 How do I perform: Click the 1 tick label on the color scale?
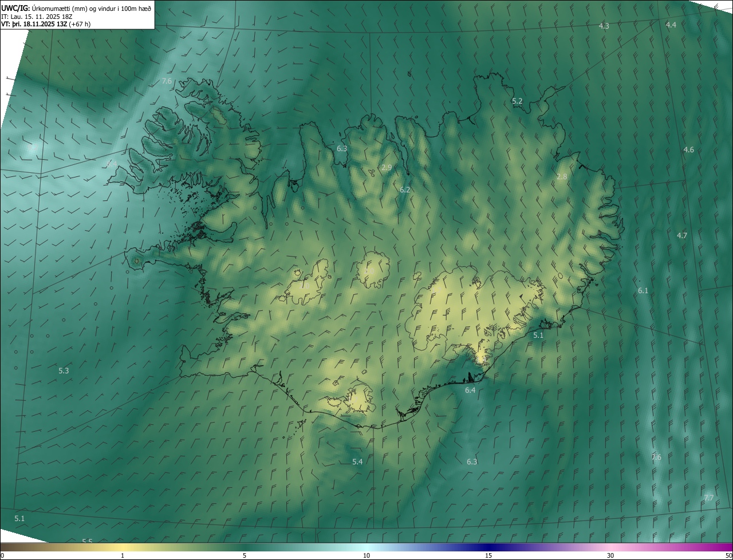click(123, 556)
